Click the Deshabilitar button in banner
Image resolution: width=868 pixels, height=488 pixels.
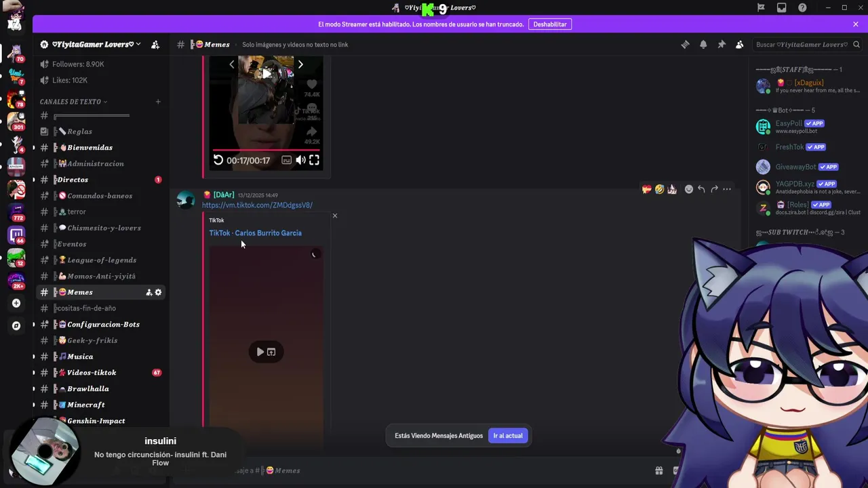(550, 24)
